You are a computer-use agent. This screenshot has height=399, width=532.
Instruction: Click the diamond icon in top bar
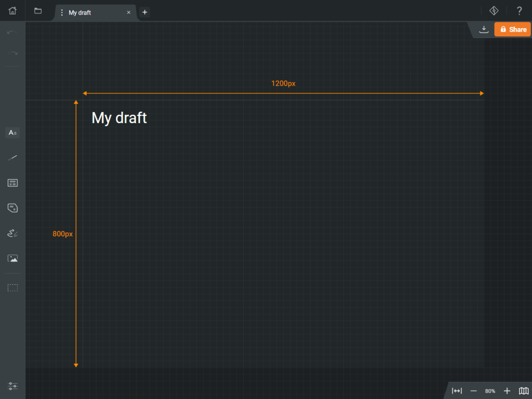[494, 11]
